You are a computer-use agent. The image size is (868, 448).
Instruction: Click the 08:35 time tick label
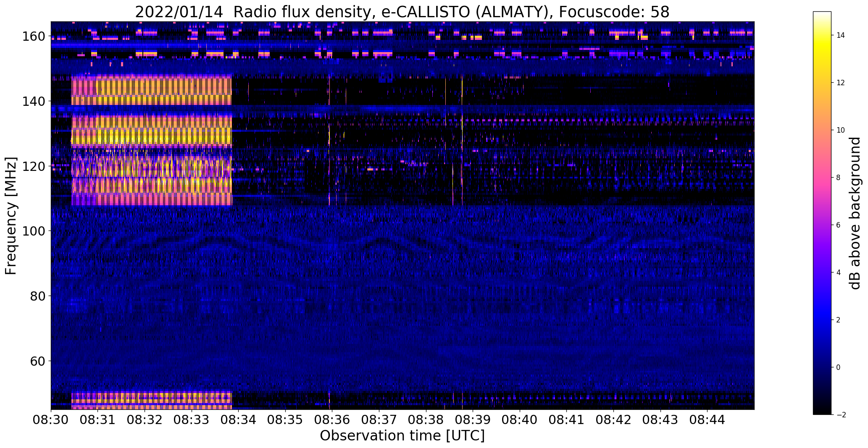(x=285, y=420)
